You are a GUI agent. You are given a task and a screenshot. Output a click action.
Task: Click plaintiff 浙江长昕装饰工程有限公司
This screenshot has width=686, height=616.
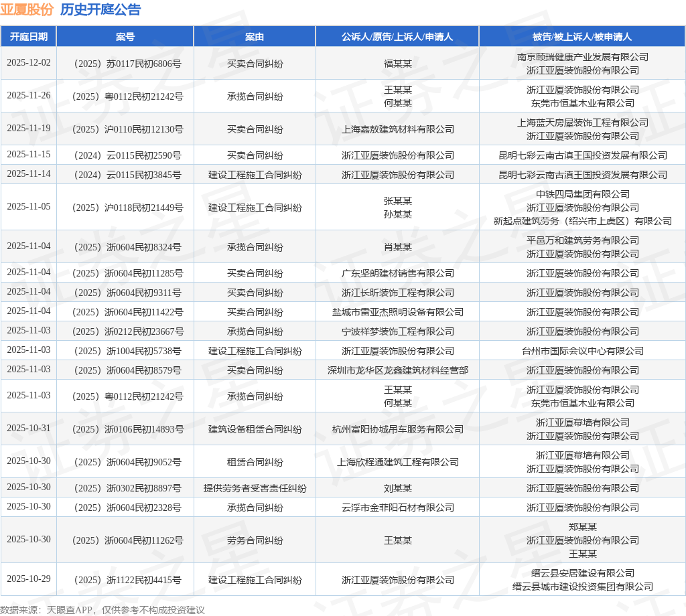point(398,293)
